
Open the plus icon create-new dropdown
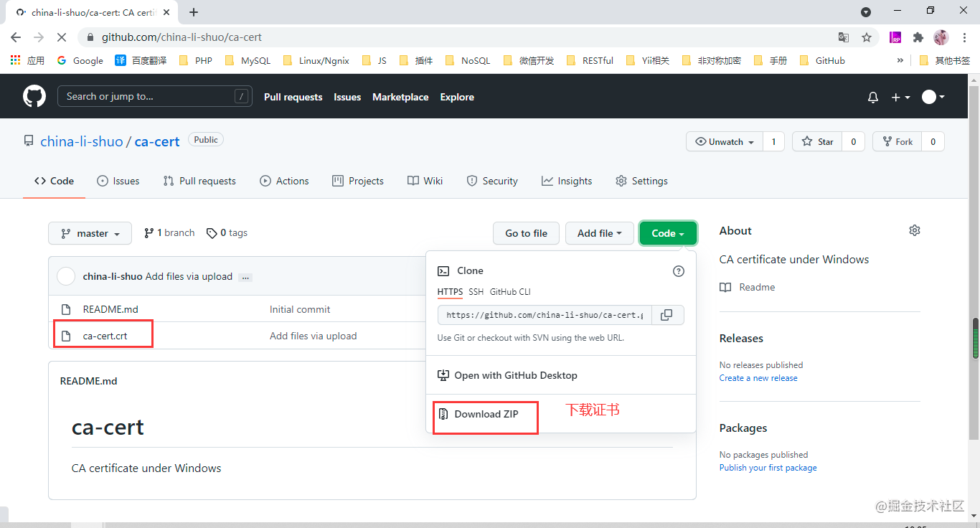pyautogui.click(x=899, y=96)
